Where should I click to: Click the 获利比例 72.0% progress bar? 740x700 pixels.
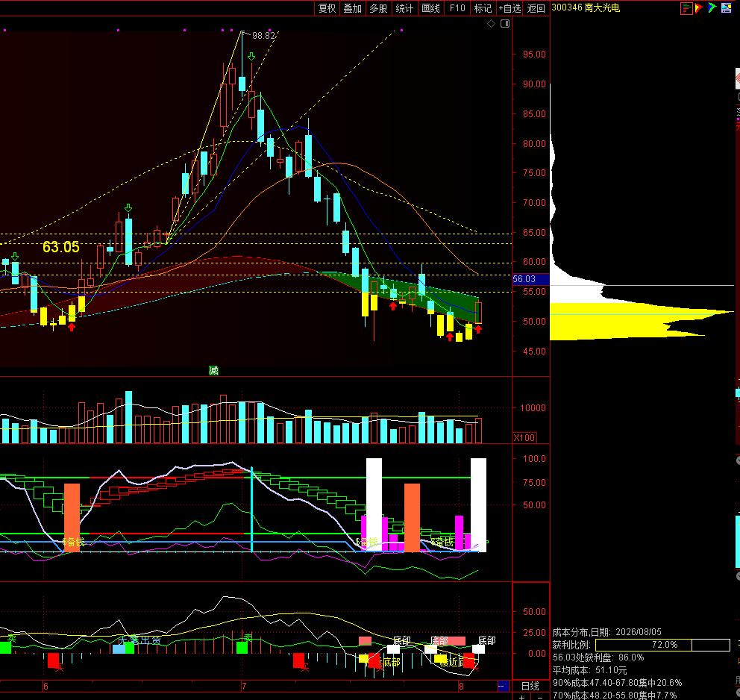point(662,645)
